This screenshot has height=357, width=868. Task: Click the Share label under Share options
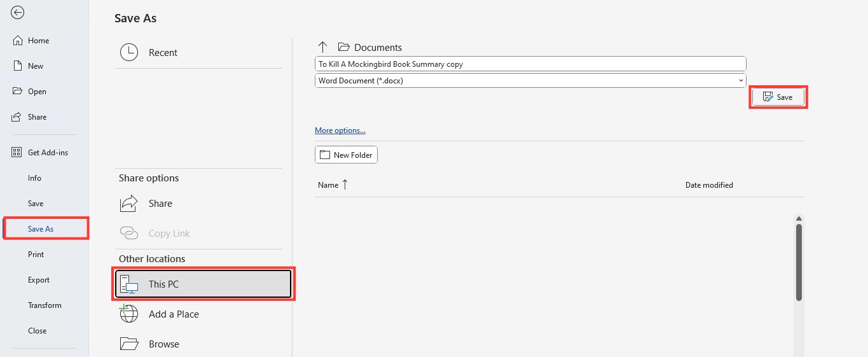(x=160, y=204)
